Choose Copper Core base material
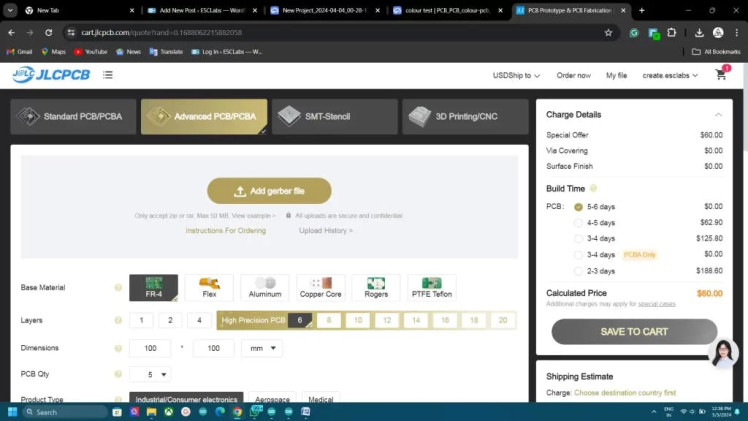This screenshot has width=748, height=421. click(x=321, y=288)
